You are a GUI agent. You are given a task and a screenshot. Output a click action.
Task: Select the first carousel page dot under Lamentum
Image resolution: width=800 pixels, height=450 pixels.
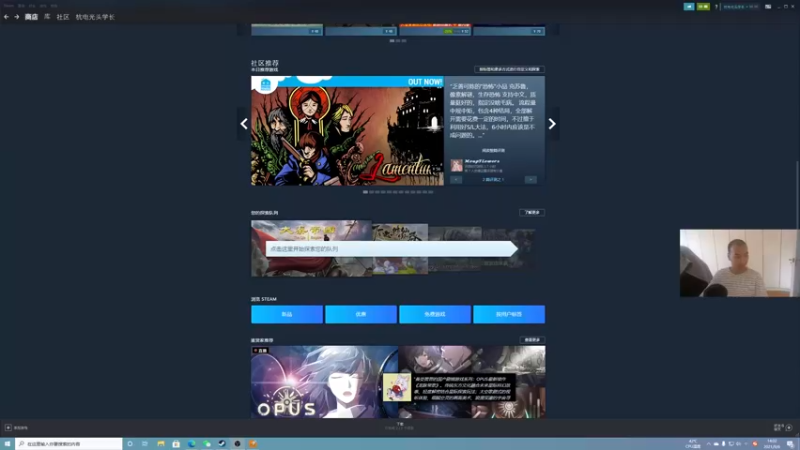coord(365,192)
